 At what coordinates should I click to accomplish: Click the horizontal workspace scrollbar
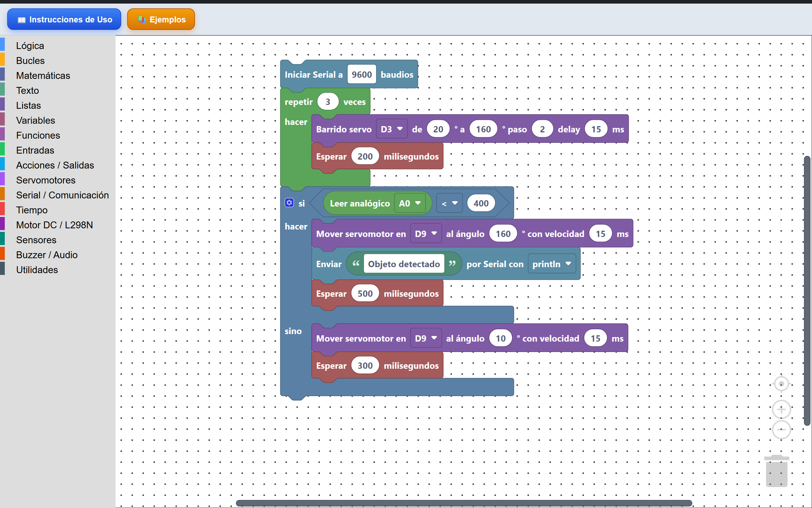click(x=464, y=503)
